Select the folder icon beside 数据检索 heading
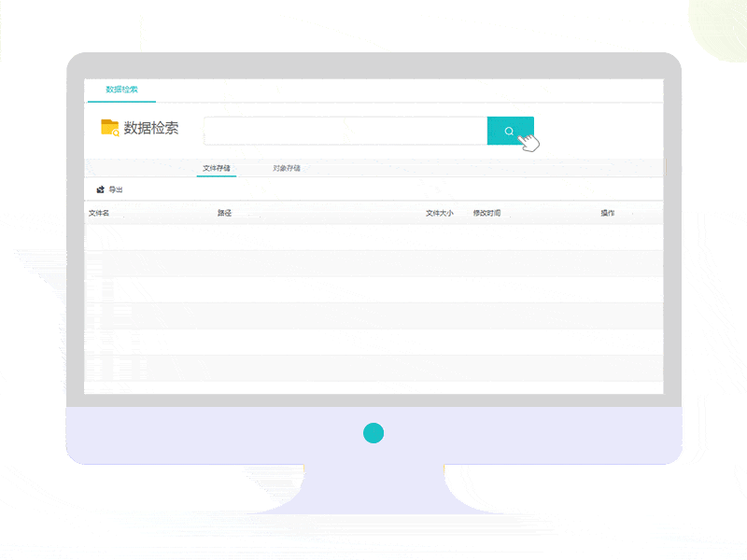Screen dimensions: 747x560 coord(107,128)
